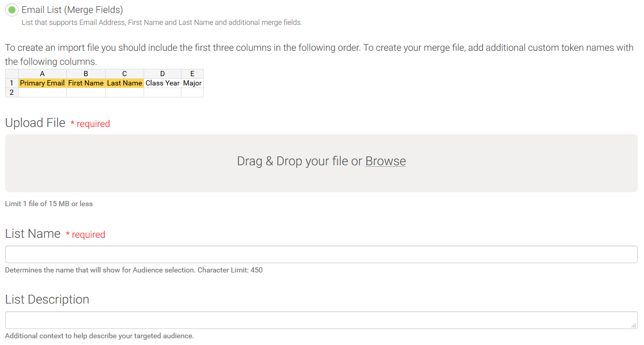The width and height of the screenshot is (644, 345).
Task: Select spreadsheet column E header
Action: click(x=192, y=74)
